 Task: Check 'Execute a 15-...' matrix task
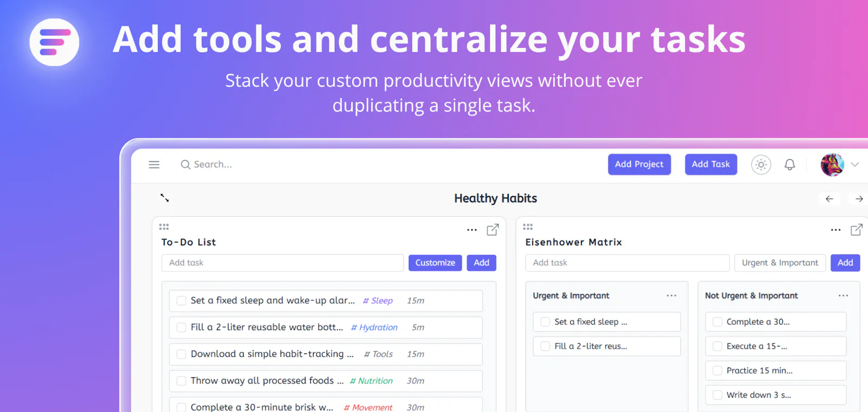click(x=717, y=346)
